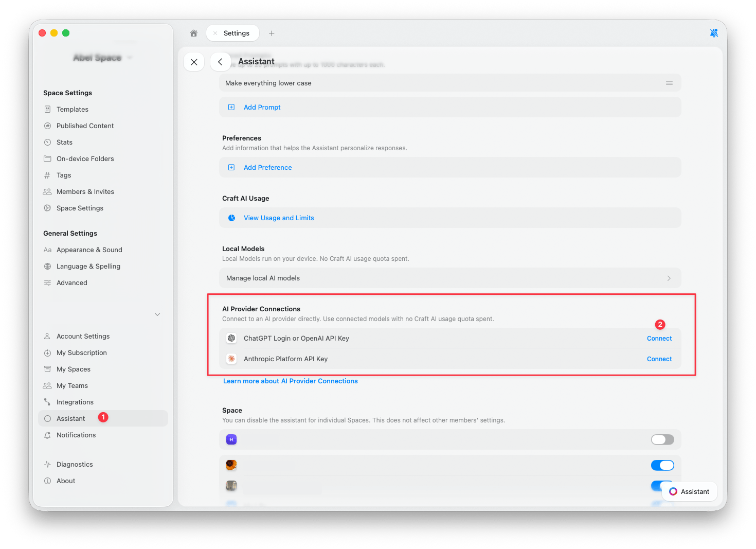Select Assistant in the sidebar
The height and width of the screenshot is (549, 756).
pyautogui.click(x=103, y=418)
